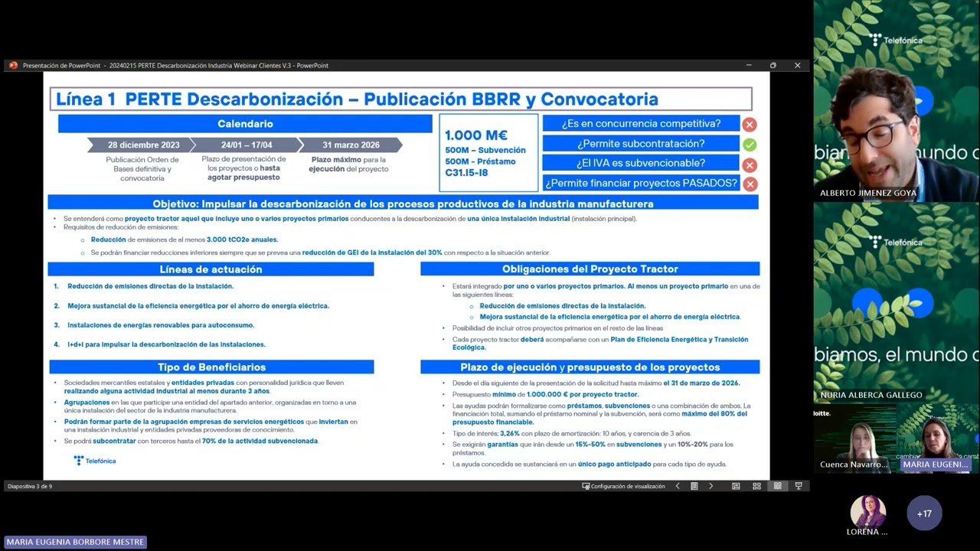
Task: Click Telefónica logo at slide bottom
Action: pyautogui.click(x=95, y=461)
